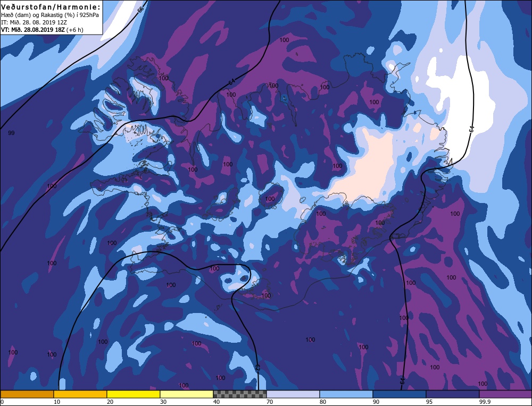532x406 pixels.
Task: Click the '30' legend scale value
Action: pyautogui.click(x=163, y=402)
